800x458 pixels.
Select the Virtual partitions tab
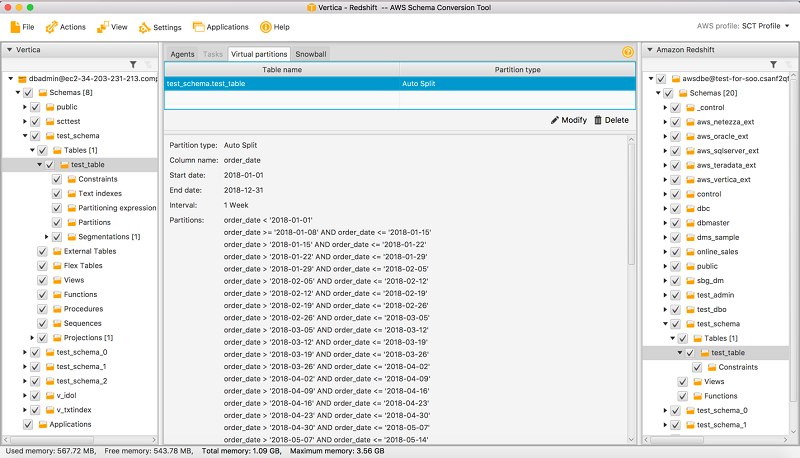tap(259, 54)
